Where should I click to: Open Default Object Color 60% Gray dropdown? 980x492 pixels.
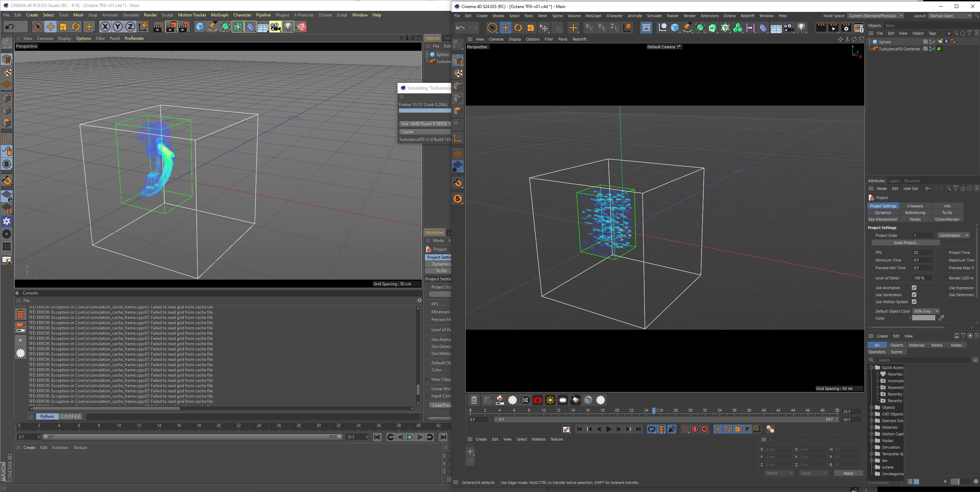[926, 311]
